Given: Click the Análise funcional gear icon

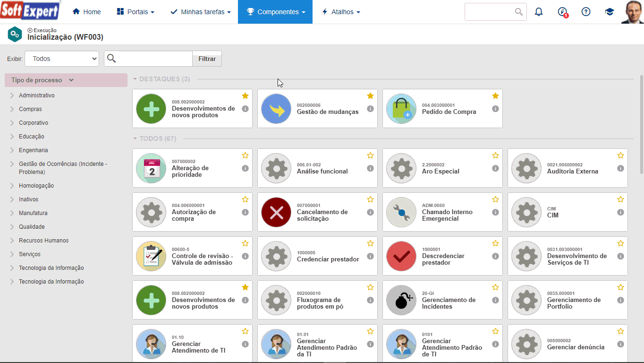Looking at the screenshot, I should coord(276,168).
